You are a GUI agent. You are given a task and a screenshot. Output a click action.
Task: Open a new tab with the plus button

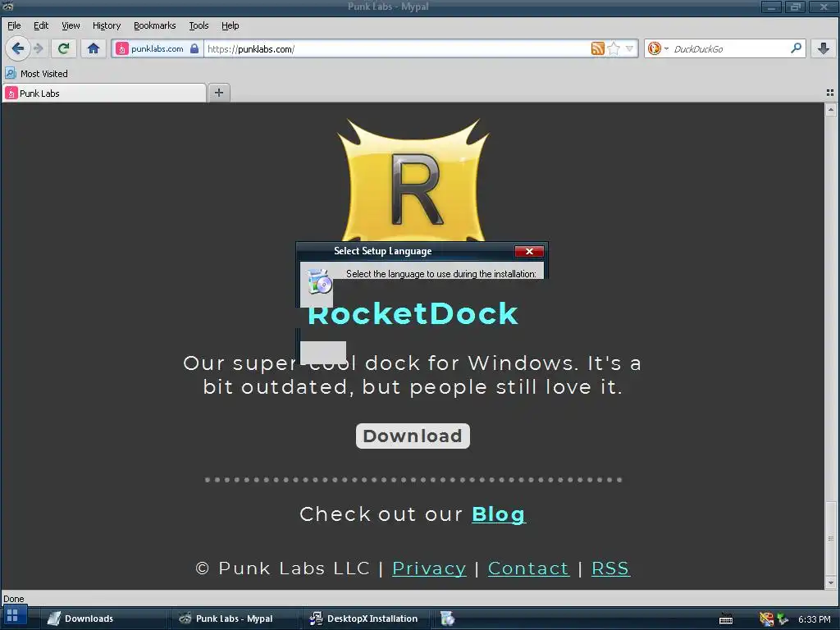coord(218,93)
